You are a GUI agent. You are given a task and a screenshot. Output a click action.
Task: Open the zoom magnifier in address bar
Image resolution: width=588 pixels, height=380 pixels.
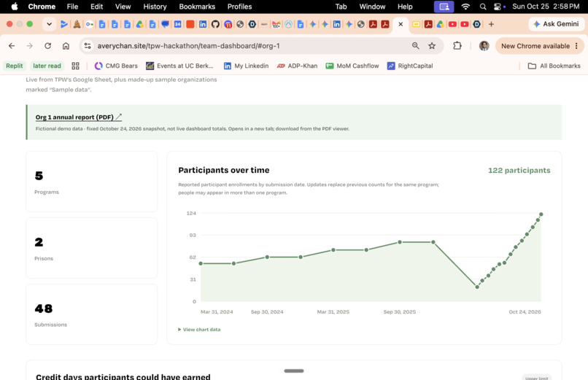coord(416,46)
